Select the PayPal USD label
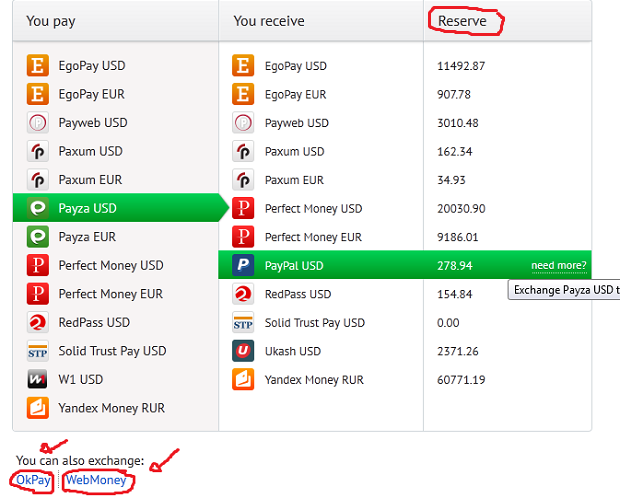The image size is (620, 498). [294, 266]
